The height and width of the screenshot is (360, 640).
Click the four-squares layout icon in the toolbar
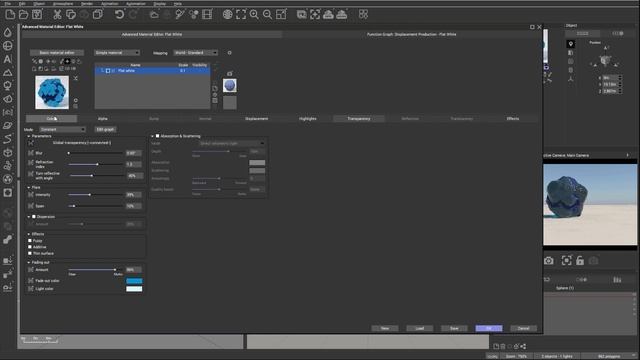[363, 15]
